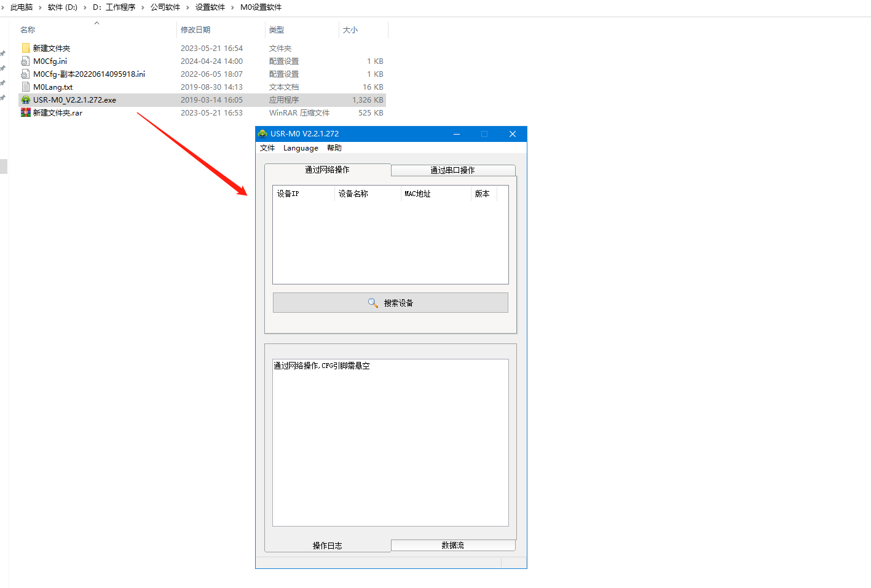Click the size value 525 KB
Image resolution: width=871 pixels, height=588 pixels.
[x=371, y=112]
